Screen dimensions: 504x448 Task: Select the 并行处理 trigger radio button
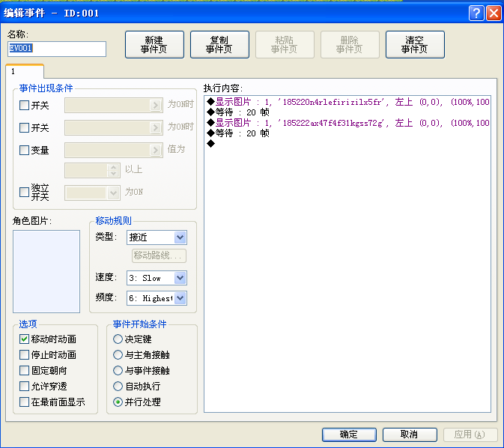(118, 402)
